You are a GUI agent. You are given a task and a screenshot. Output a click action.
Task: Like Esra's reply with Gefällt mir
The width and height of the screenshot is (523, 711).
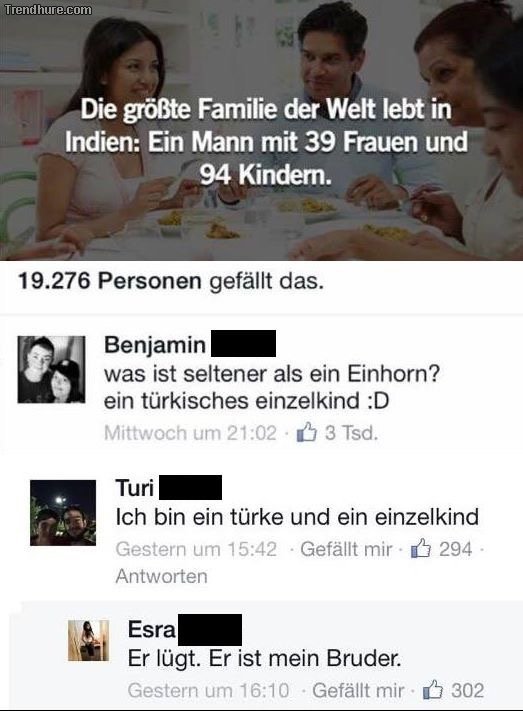click(358, 691)
